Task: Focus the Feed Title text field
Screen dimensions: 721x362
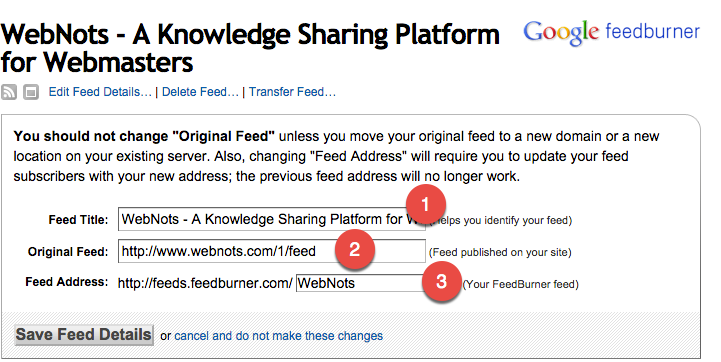Action: [x=272, y=219]
